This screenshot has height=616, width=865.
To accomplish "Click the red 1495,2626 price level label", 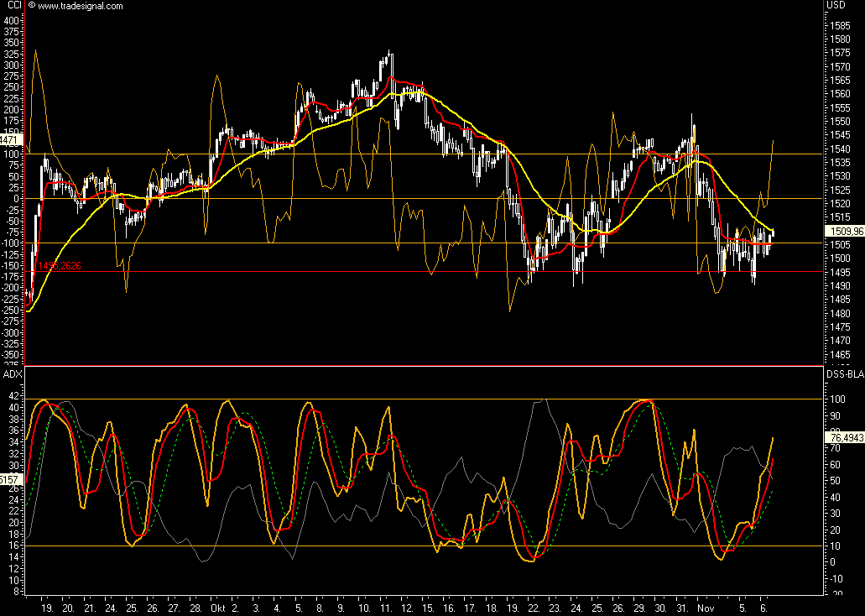I will [x=58, y=266].
